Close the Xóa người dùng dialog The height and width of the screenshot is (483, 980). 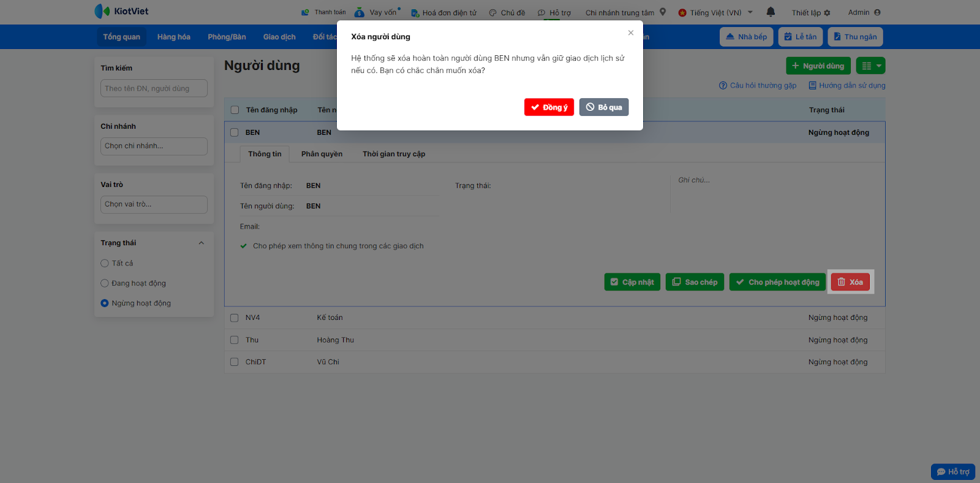(631, 32)
